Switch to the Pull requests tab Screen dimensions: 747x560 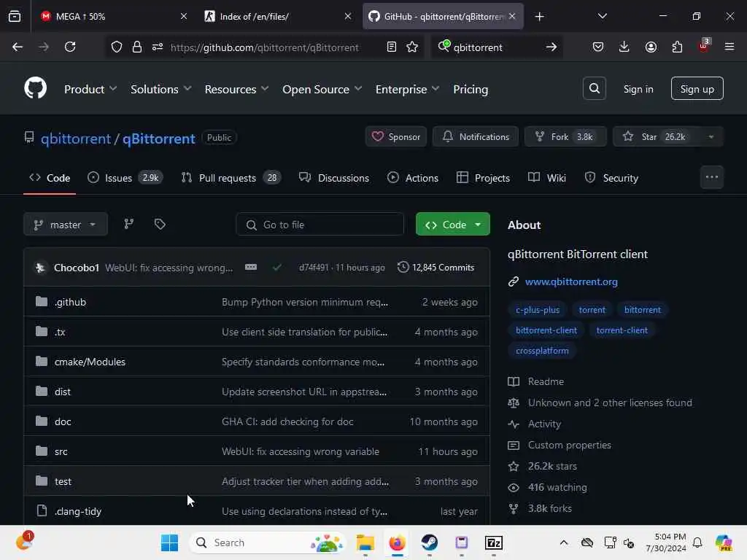tap(231, 178)
